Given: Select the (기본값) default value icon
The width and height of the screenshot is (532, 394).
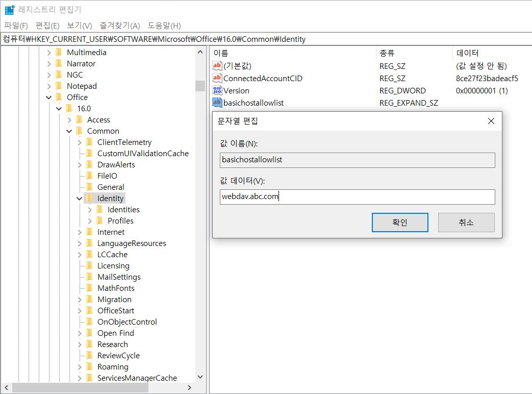Looking at the screenshot, I should coord(217,65).
